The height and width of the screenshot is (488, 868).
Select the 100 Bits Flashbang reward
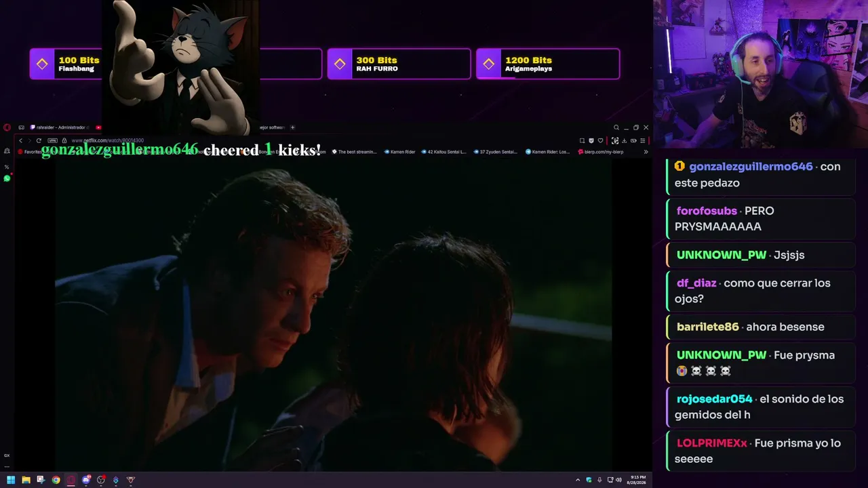click(x=66, y=64)
